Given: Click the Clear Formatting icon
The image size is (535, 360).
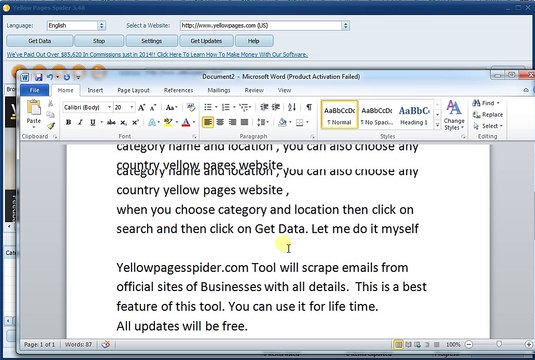Looking at the screenshot, I should (x=191, y=107).
